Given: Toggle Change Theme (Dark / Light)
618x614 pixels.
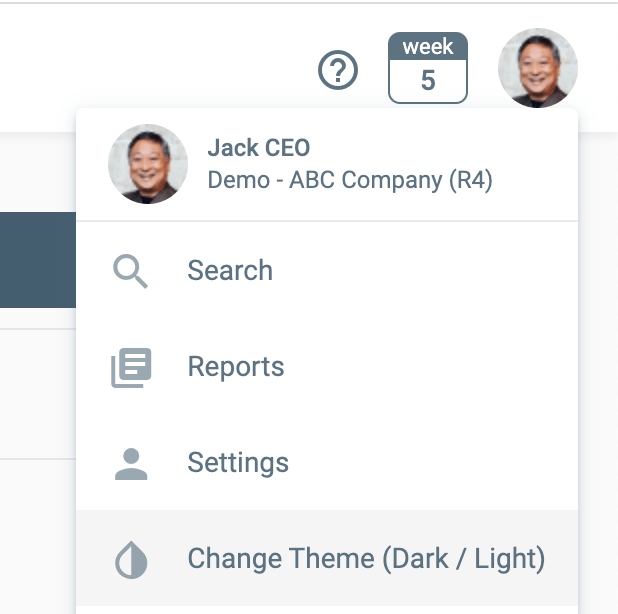Looking at the screenshot, I should (x=366, y=559).
